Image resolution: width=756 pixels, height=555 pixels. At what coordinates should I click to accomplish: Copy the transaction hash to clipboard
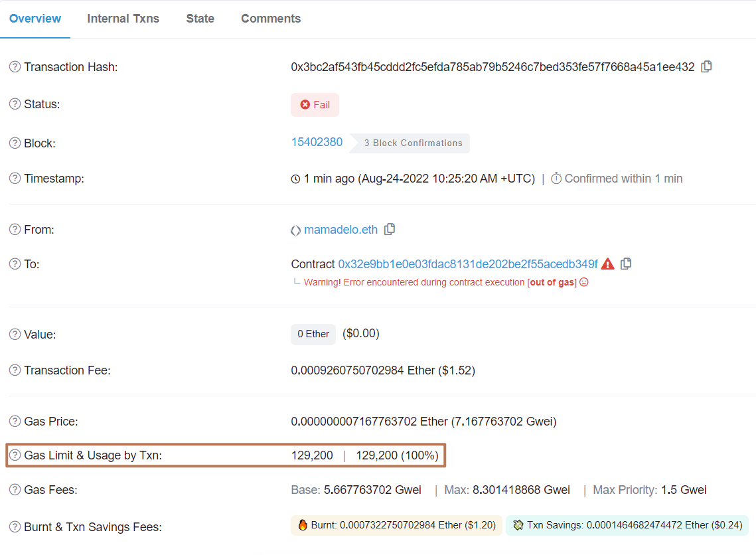click(706, 66)
